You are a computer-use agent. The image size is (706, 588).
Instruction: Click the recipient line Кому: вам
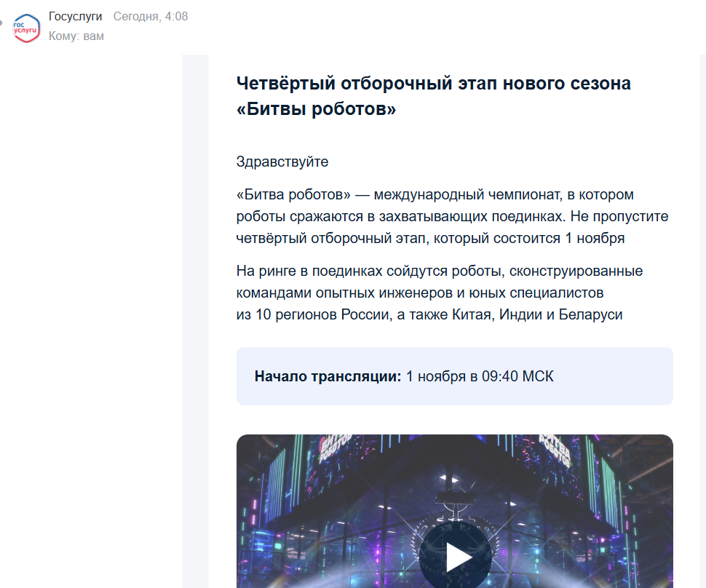[x=76, y=36]
